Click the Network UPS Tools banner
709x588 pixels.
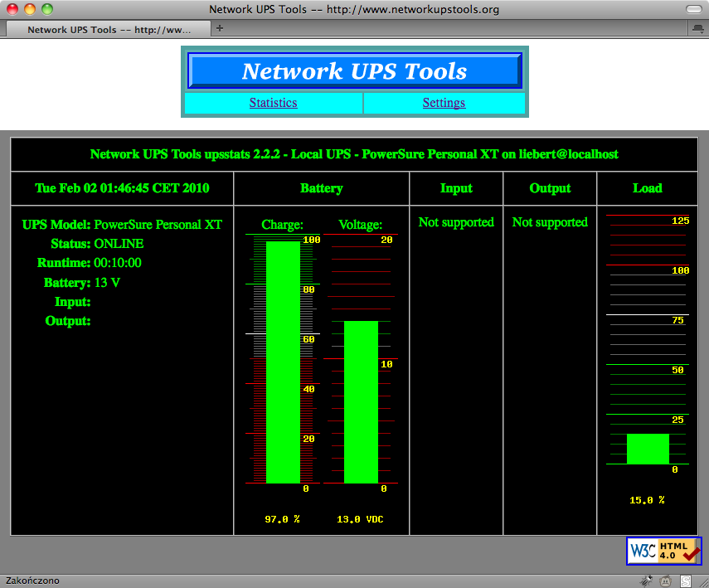(x=355, y=71)
